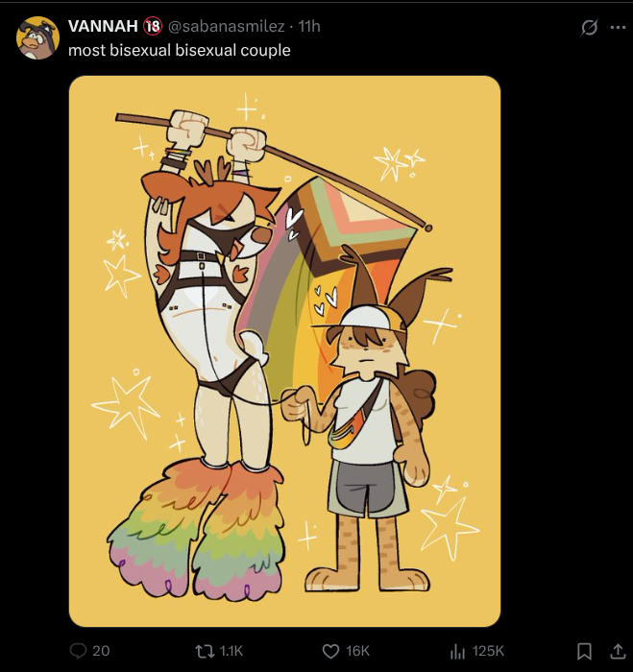Open VANNAH's profile avatar

point(37,37)
